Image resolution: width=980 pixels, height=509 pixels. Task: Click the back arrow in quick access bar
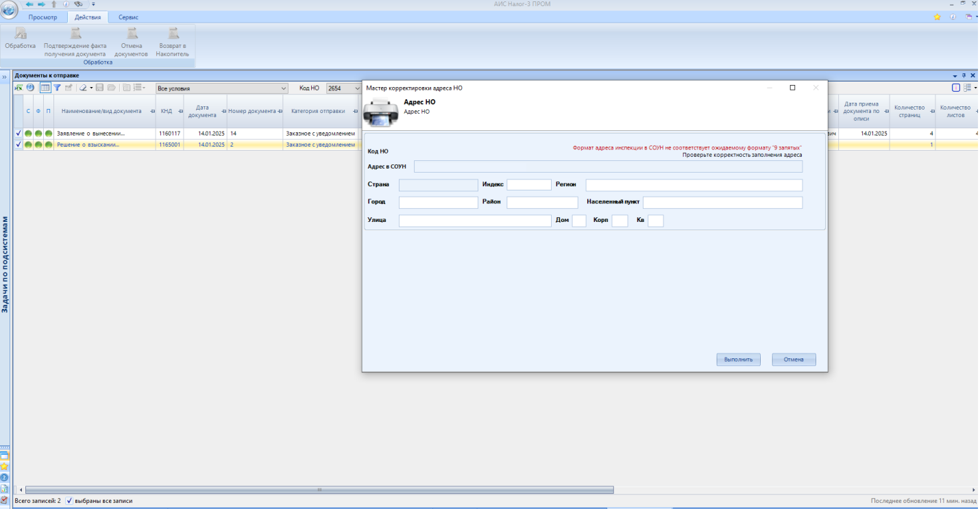(x=29, y=4)
